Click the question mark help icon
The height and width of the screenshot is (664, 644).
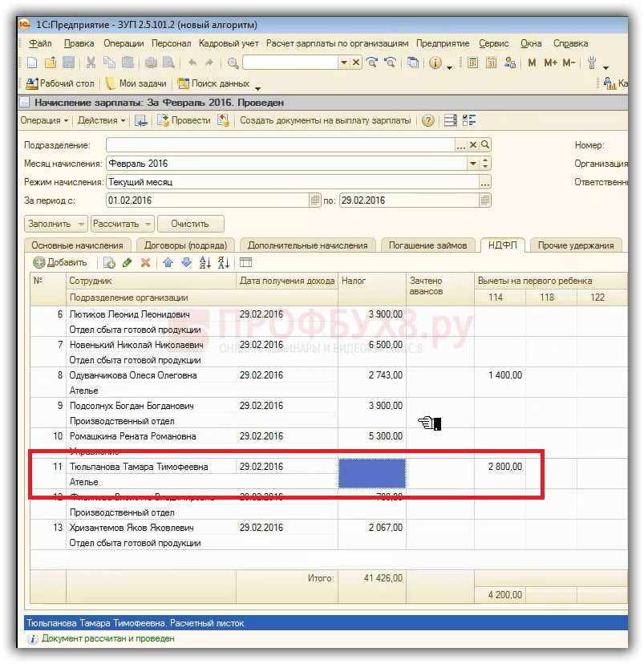click(428, 120)
